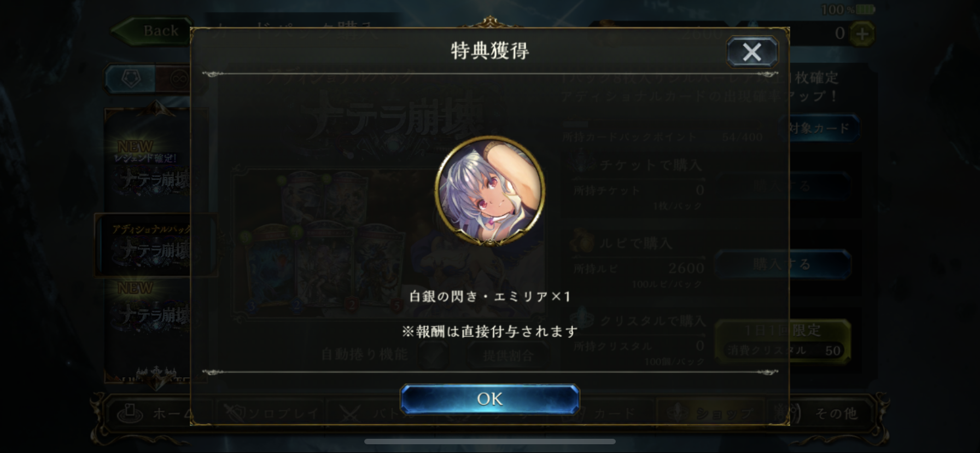Confirm the reward with the OK button
The image size is (980, 453).
489,399
